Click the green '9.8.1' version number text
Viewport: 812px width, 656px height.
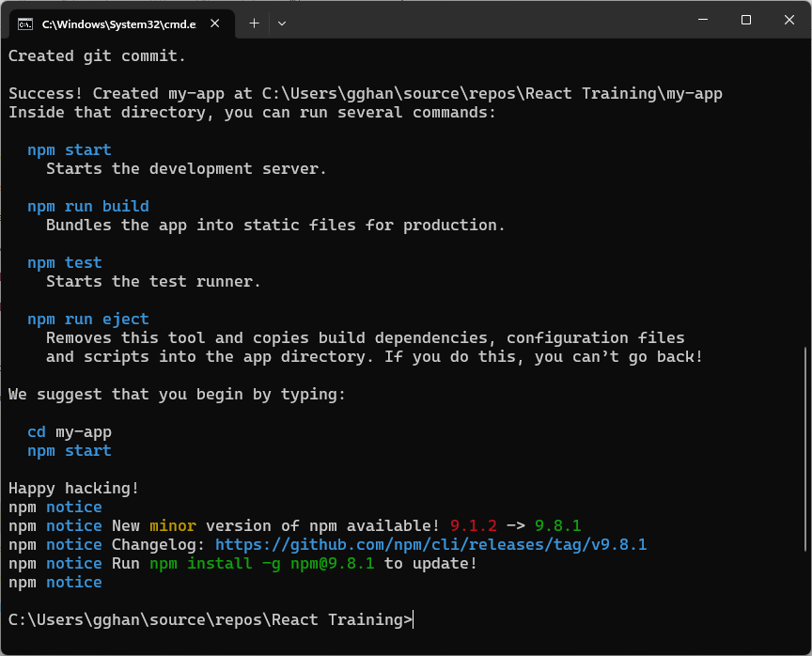(x=560, y=525)
